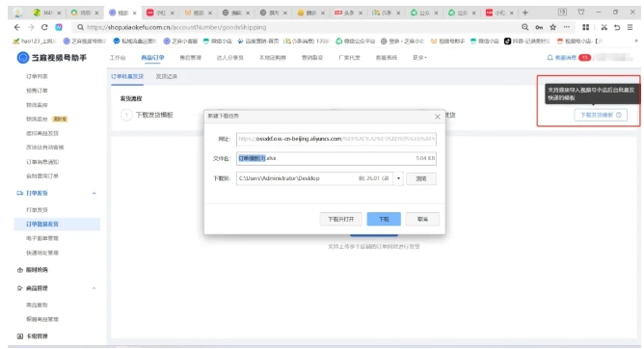
Task: Open 自助查询订单 in the sidebar
Action: click(x=42, y=175)
